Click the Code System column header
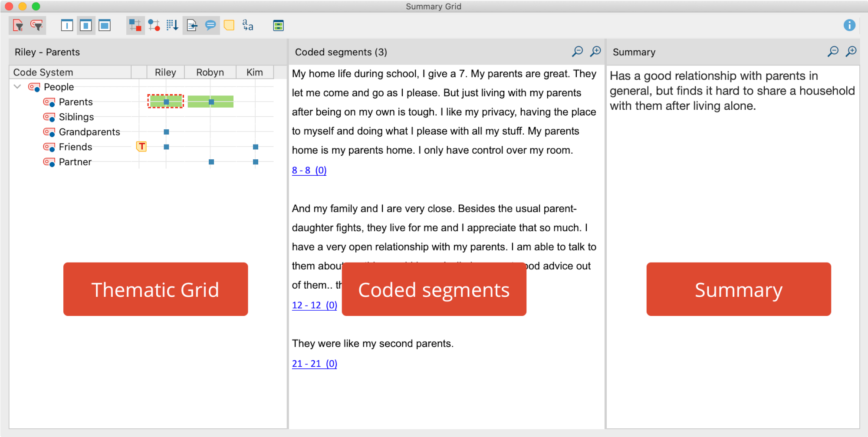 (70, 72)
